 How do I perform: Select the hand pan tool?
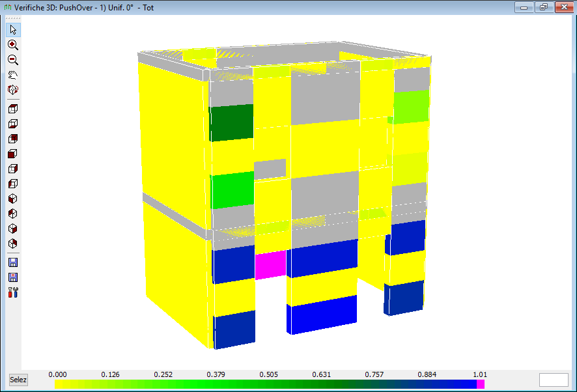13,75
